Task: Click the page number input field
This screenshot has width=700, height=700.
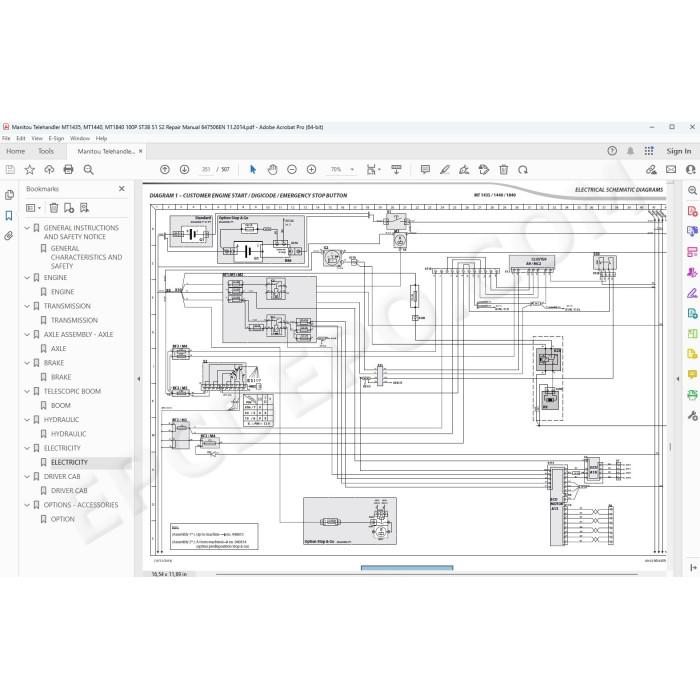Action: tap(206, 170)
